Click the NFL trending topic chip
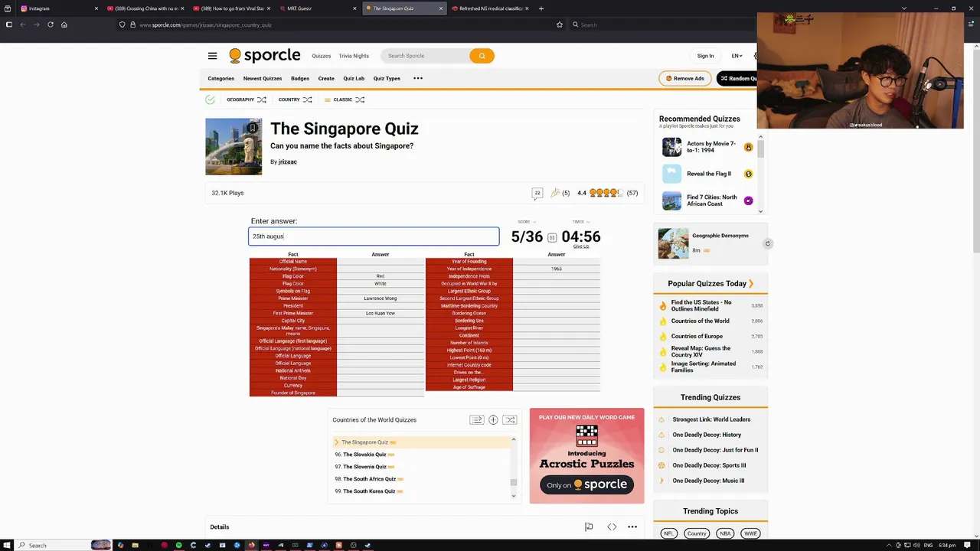Screen dimensions: 980x551 [668, 533]
